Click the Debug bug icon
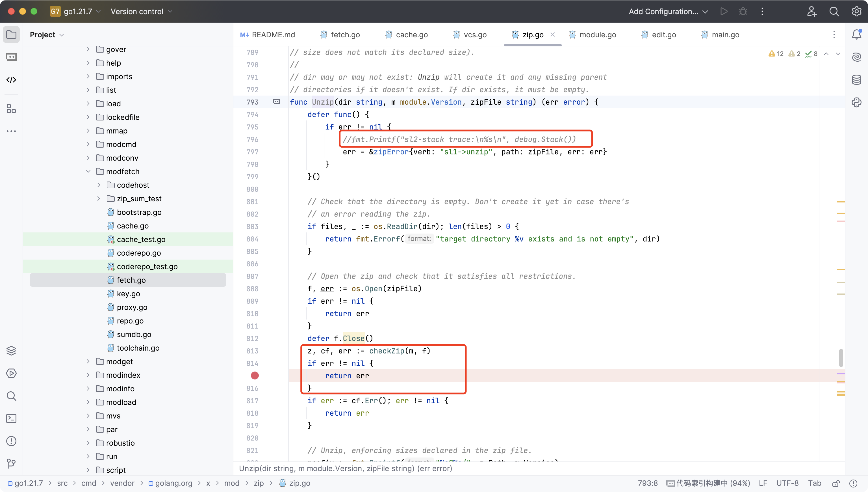868x492 pixels. (743, 12)
